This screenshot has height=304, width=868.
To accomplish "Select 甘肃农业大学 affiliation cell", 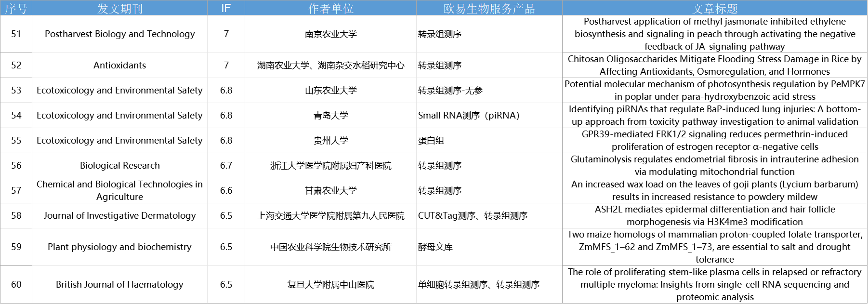I will 330,191.
